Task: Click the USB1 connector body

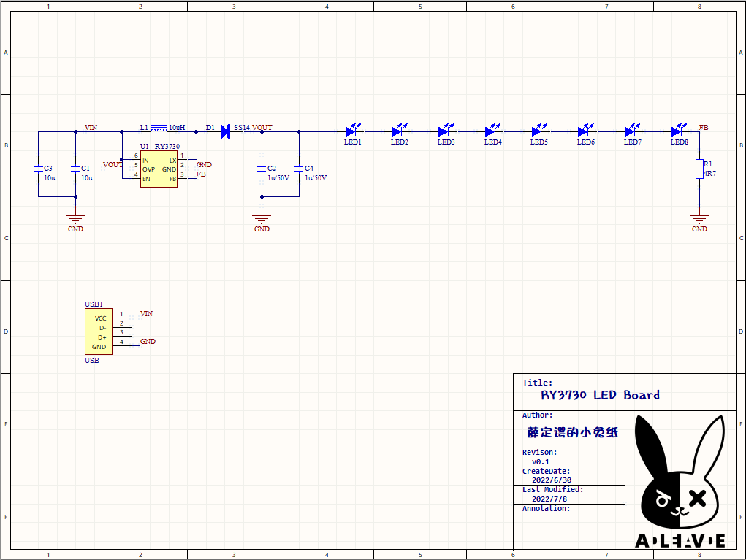Action: (x=99, y=332)
